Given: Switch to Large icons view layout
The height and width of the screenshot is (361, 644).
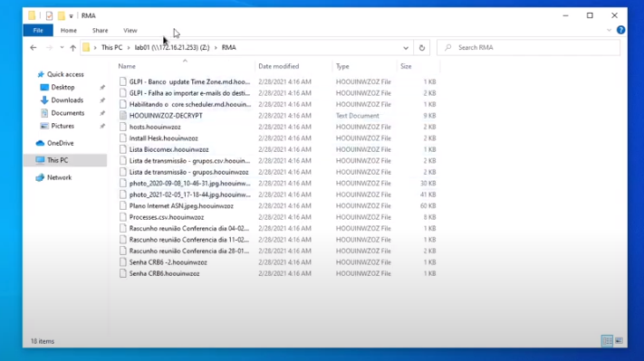Looking at the screenshot, I should [619, 341].
